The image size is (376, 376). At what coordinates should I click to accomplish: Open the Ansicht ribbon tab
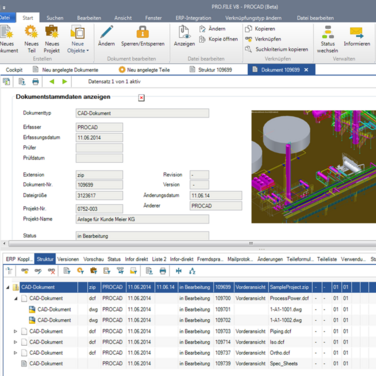pos(123,18)
